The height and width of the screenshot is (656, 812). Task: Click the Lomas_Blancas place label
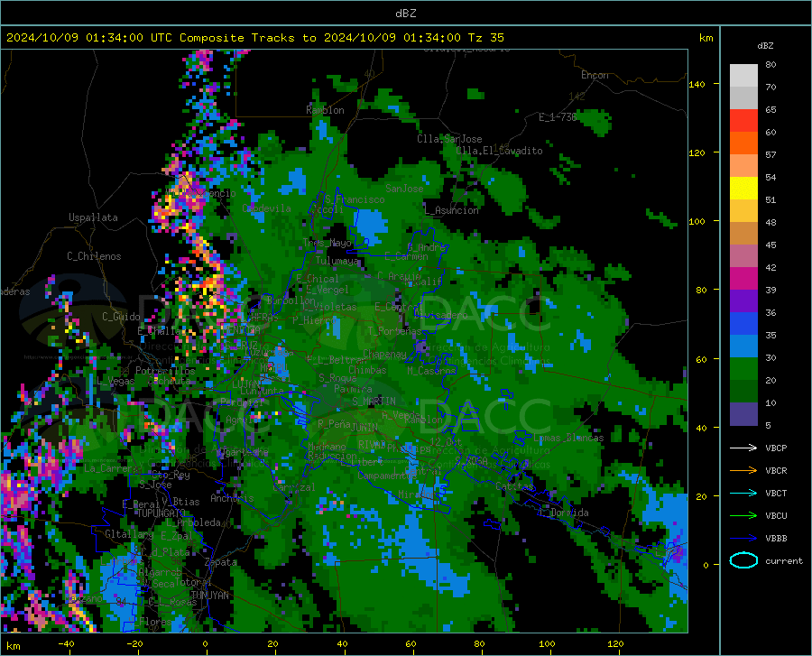point(568,438)
